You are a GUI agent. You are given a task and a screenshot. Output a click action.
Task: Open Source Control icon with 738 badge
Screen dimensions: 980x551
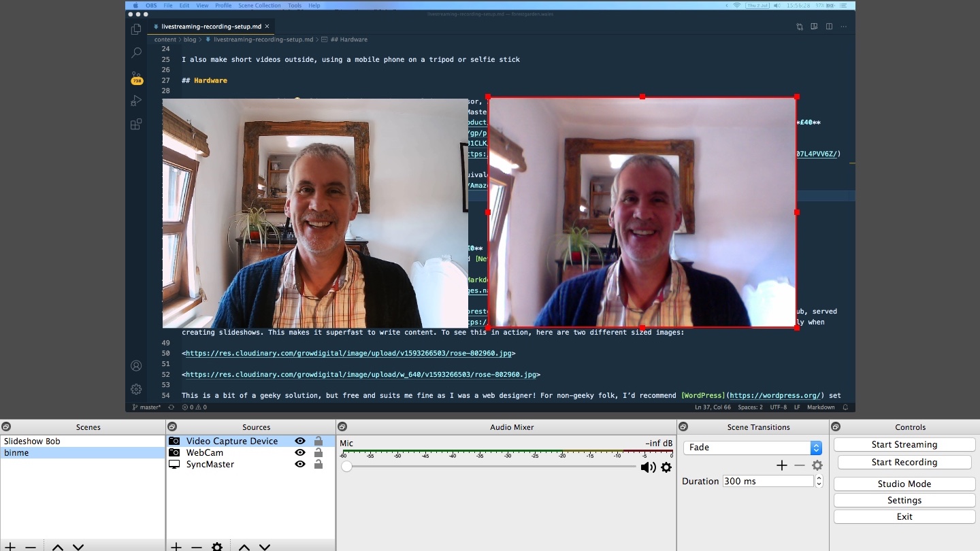[x=136, y=78]
